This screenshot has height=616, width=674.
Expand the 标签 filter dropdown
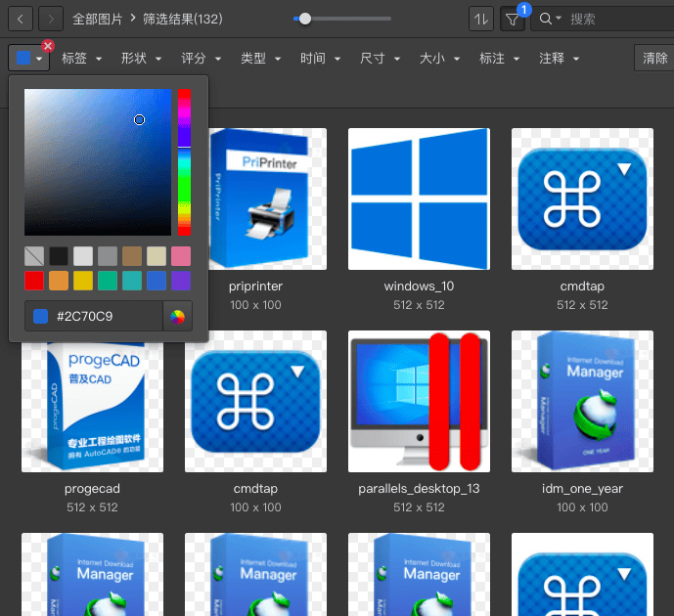(x=81, y=58)
